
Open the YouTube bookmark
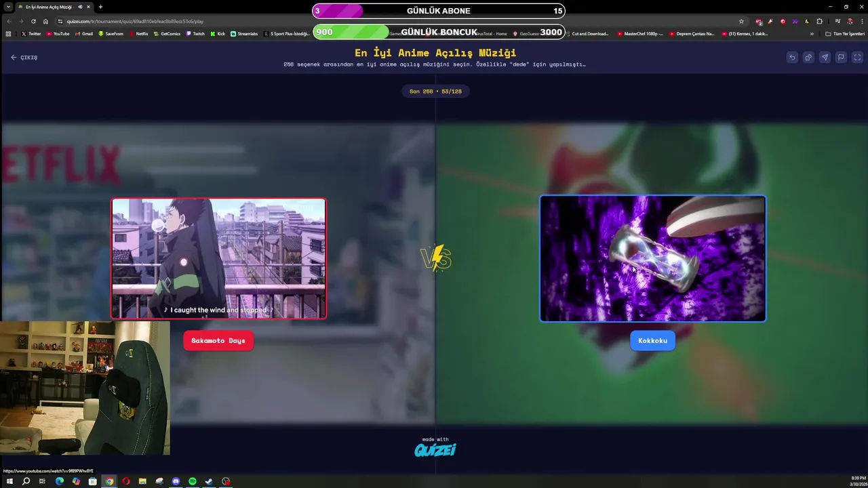[x=58, y=33]
